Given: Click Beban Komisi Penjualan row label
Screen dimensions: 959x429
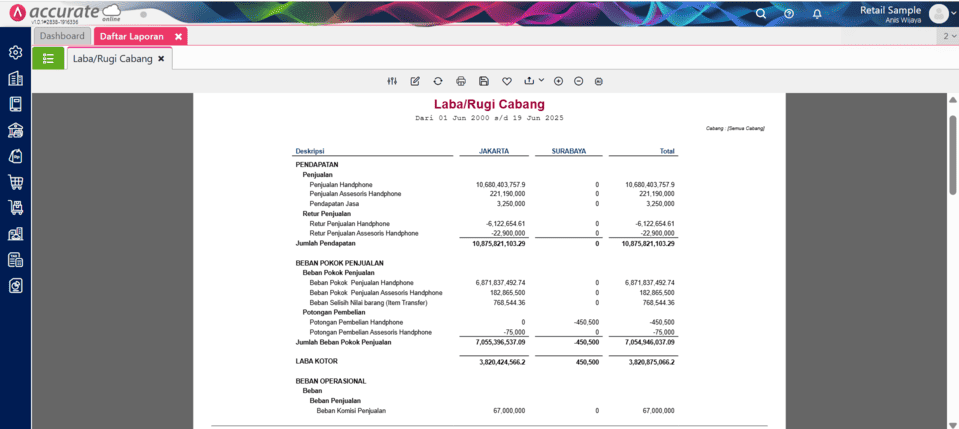Looking at the screenshot, I should 351,411.
